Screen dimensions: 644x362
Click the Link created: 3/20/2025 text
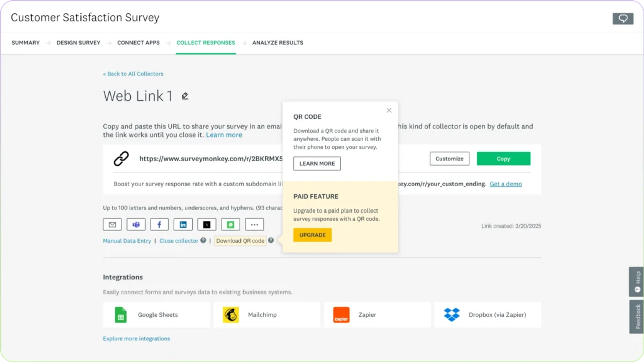coord(511,226)
